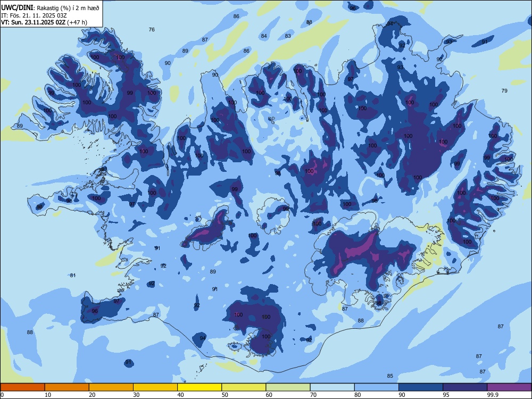
Task: Click the legend tick label "10"
Action: [x=48, y=395]
